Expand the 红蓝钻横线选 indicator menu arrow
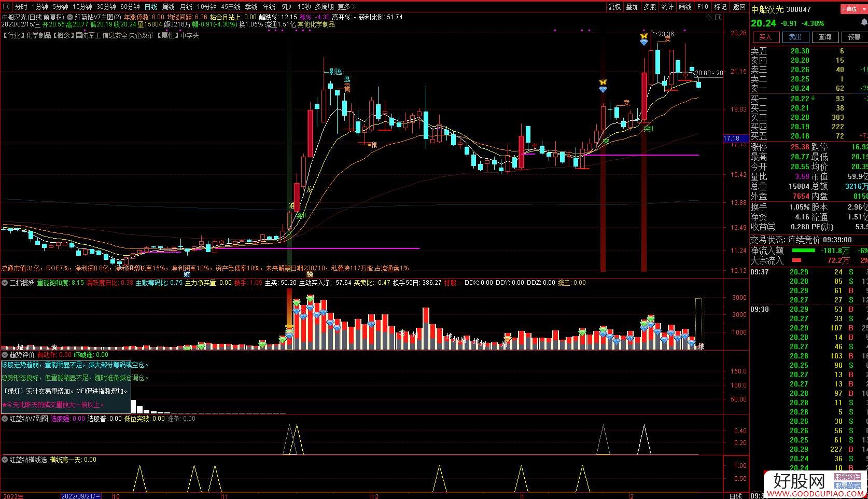This screenshot has height=499, width=868. pos(5,460)
